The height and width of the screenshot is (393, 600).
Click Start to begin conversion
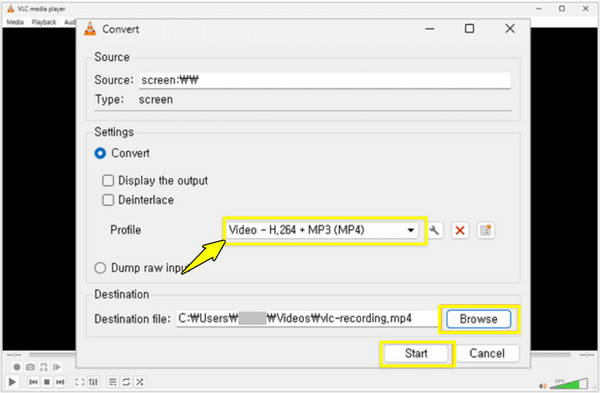tap(416, 353)
